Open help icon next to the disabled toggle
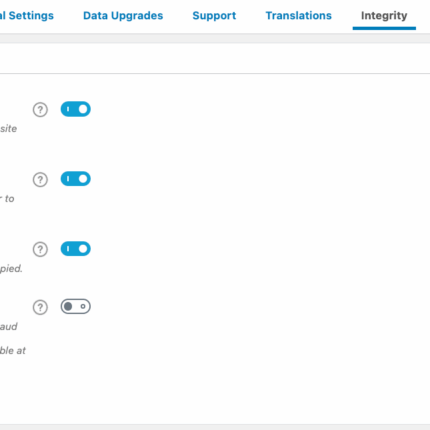430x430 pixels. [40, 307]
